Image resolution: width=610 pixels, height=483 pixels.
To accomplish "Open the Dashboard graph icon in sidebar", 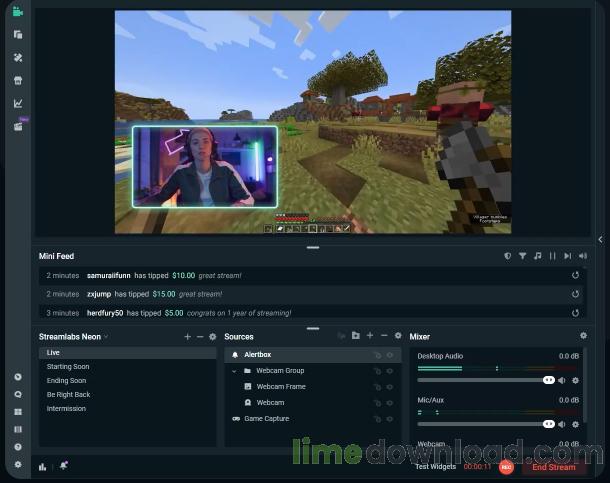I will pos(18,103).
